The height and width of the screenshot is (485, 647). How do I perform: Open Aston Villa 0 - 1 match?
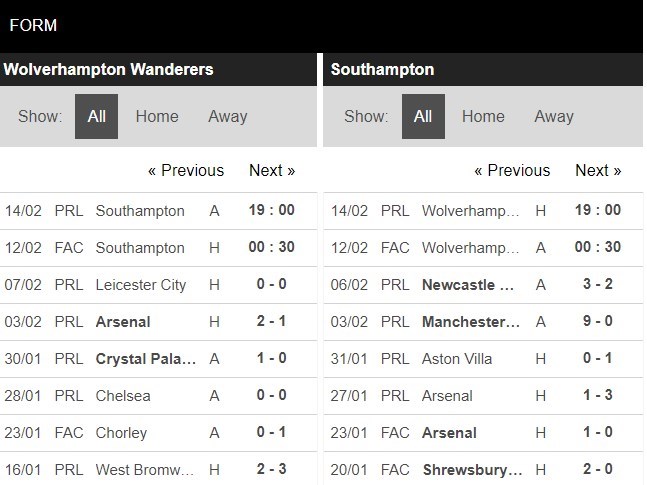point(457,359)
